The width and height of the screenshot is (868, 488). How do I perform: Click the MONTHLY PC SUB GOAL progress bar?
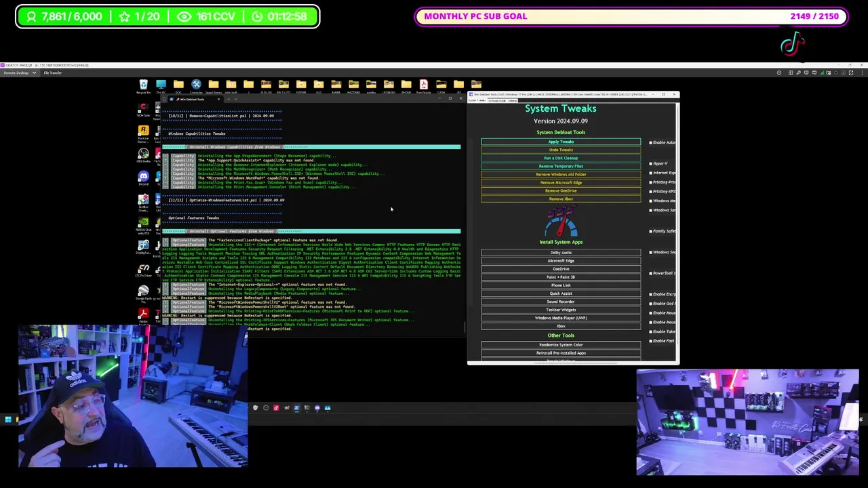click(631, 16)
